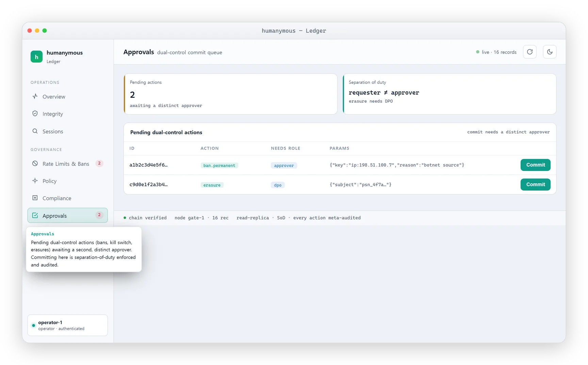Open the Overview section
Image resolution: width=588 pixels, height=365 pixels.
click(x=68, y=97)
